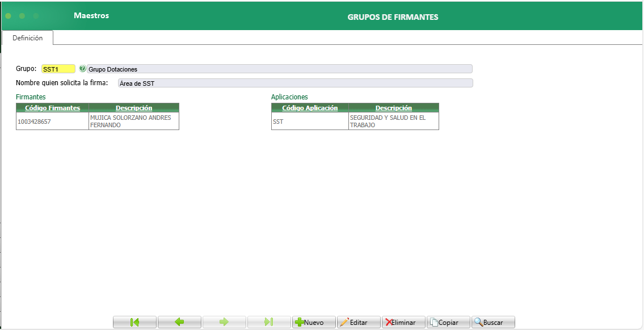Click the GRUPOS DE FIRMANTES title
The image size is (644, 330).
click(x=393, y=17)
